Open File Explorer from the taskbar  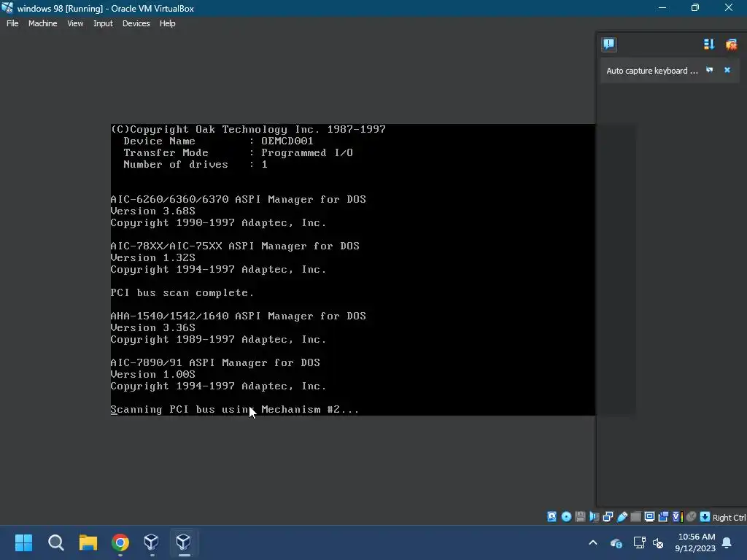(x=88, y=542)
